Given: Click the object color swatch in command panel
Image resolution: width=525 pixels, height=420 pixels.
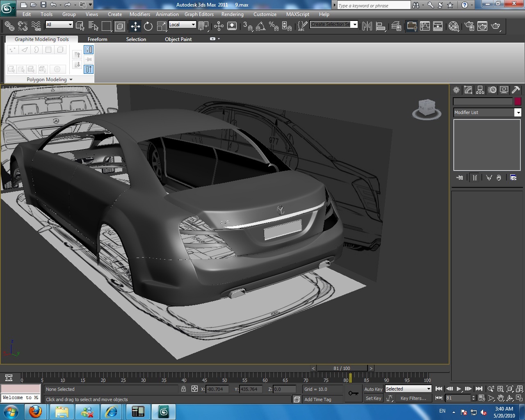Looking at the screenshot, I should [x=518, y=101].
